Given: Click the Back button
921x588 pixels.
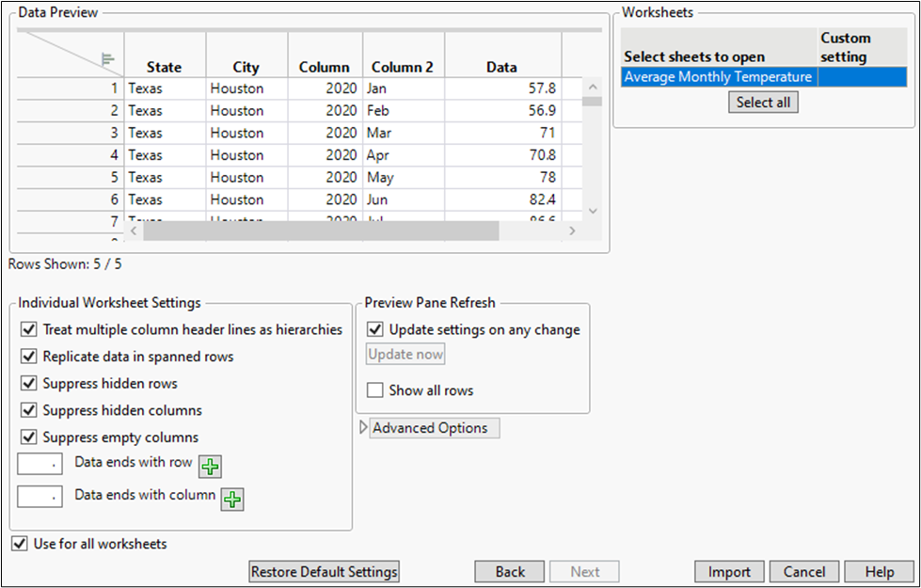Looking at the screenshot, I should 509,571.
